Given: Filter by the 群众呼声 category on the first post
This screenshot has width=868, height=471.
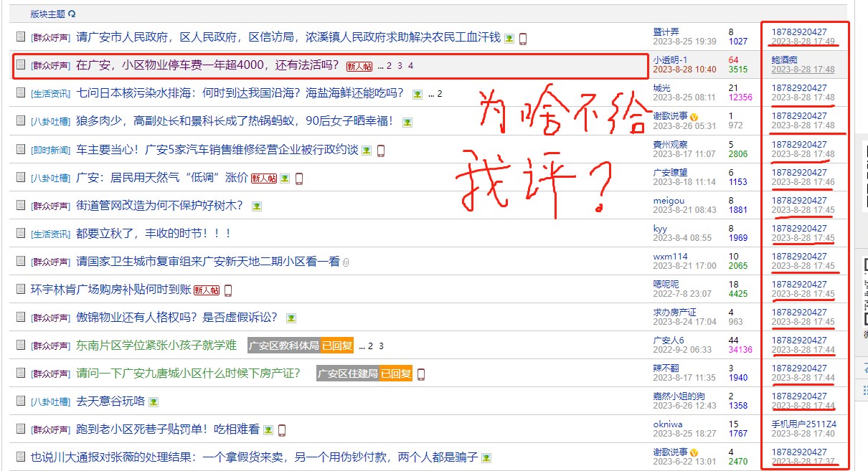Looking at the screenshot, I should click(x=50, y=38).
